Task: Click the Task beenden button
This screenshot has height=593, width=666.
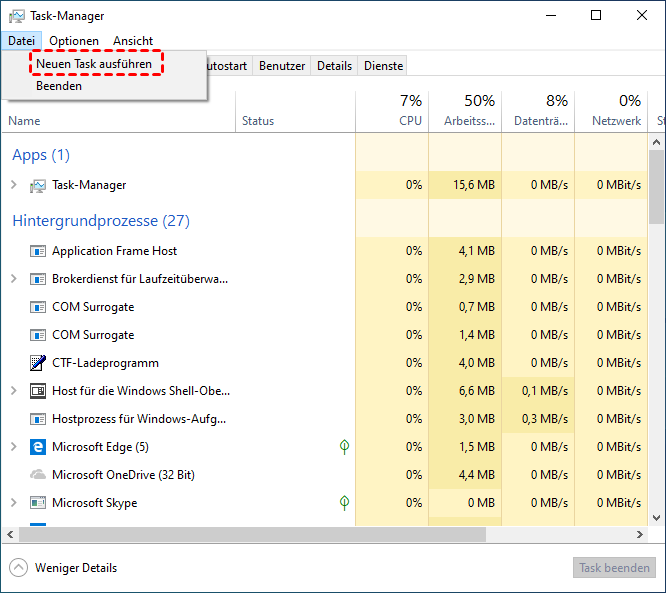Action: (614, 568)
